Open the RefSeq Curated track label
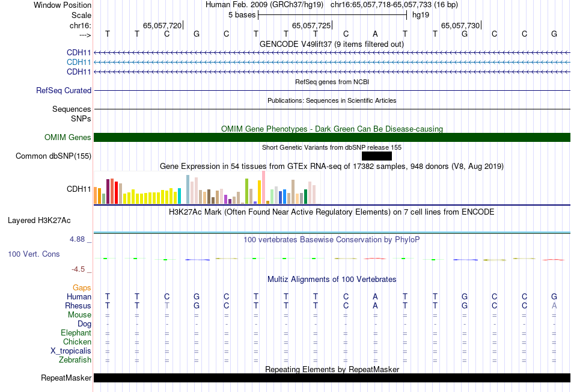 pos(64,90)
